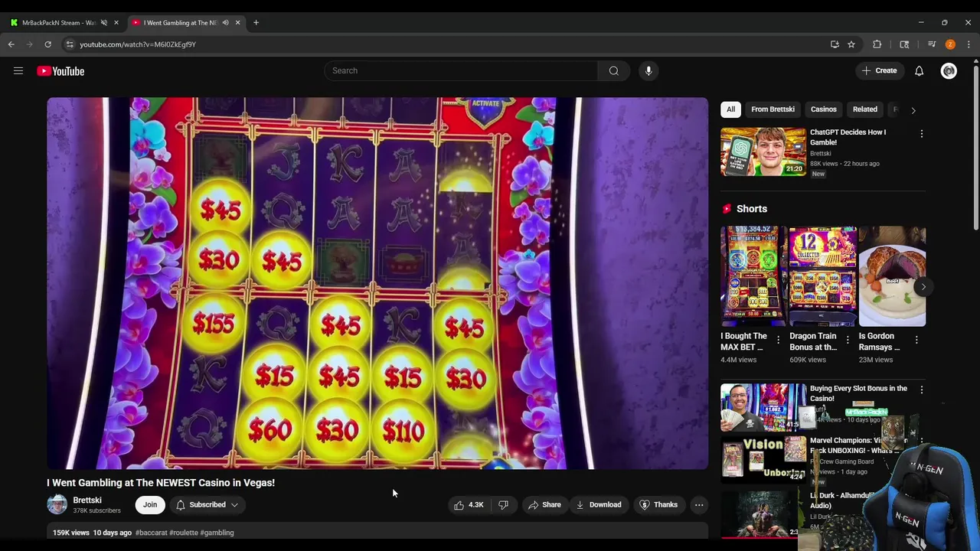Select the Related filter chip
The height and width of the screenshot is (551, 980).
865,109
